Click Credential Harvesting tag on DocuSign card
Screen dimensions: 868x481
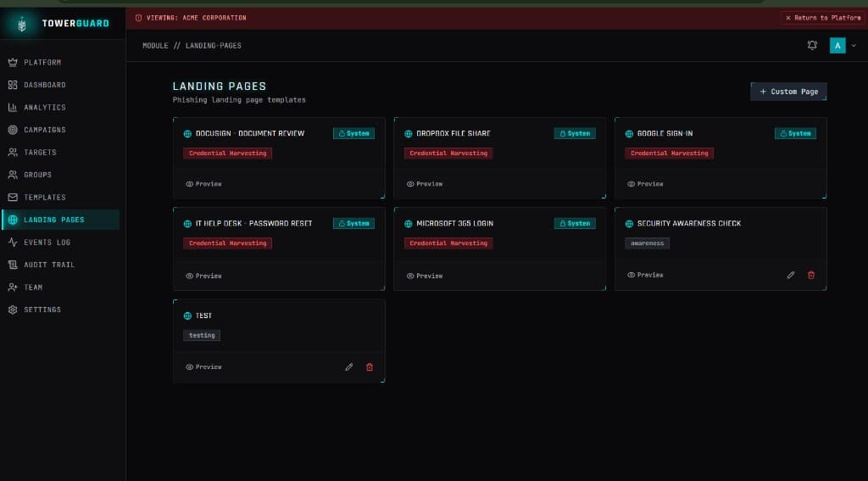click(227, 154)
